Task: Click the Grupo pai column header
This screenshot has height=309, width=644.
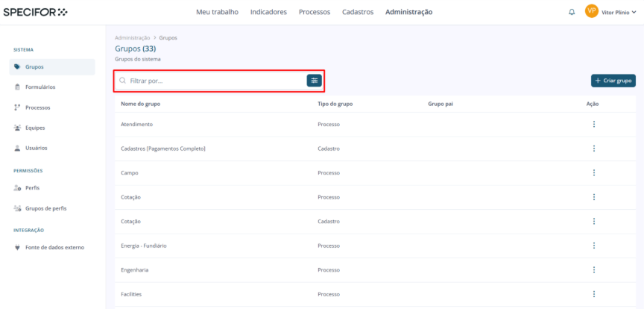Action: pyautogui.click(x=441, y=104)
